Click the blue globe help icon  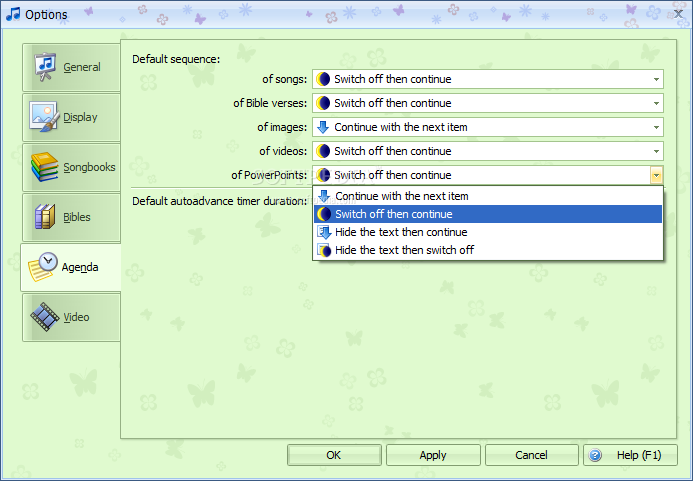tap(595, 455)
